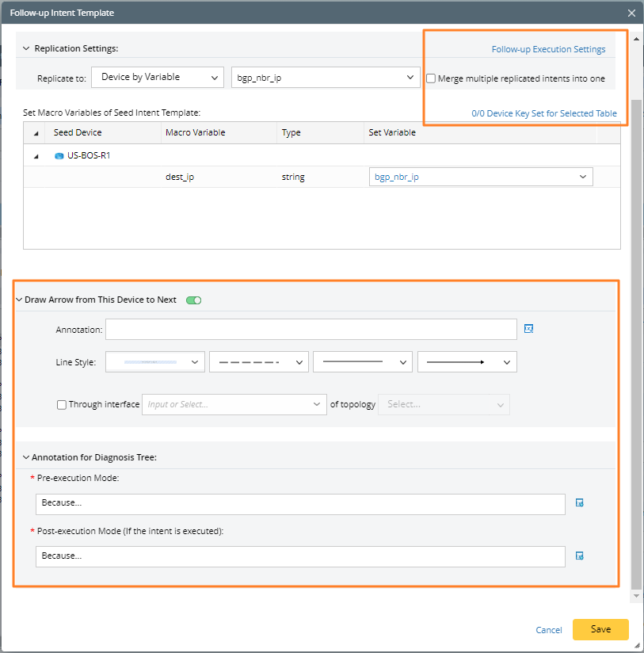
Task: Collapse Annotation for Diagnosis Tree section
Action: coord(25,457)
